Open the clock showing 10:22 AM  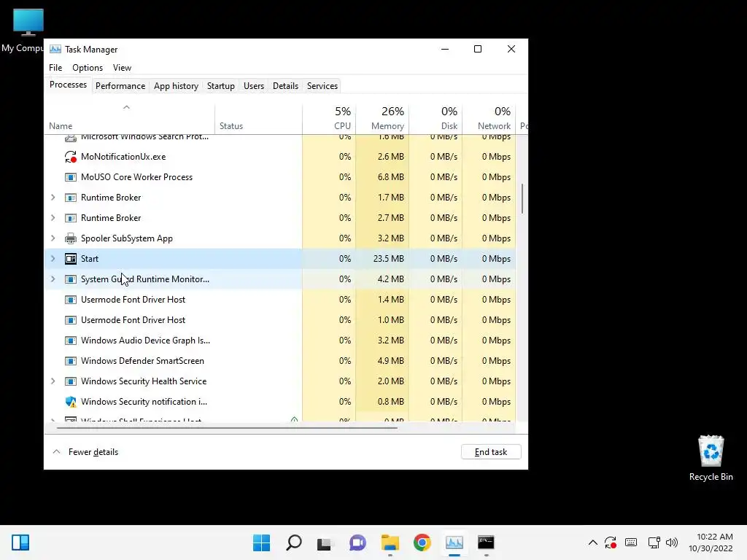[x=711, y=542]
